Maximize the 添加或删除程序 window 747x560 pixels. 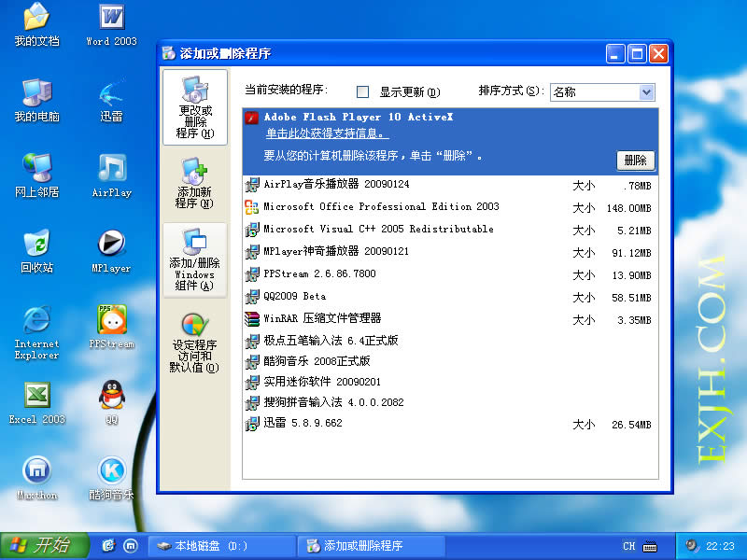(x=637, y=54)
